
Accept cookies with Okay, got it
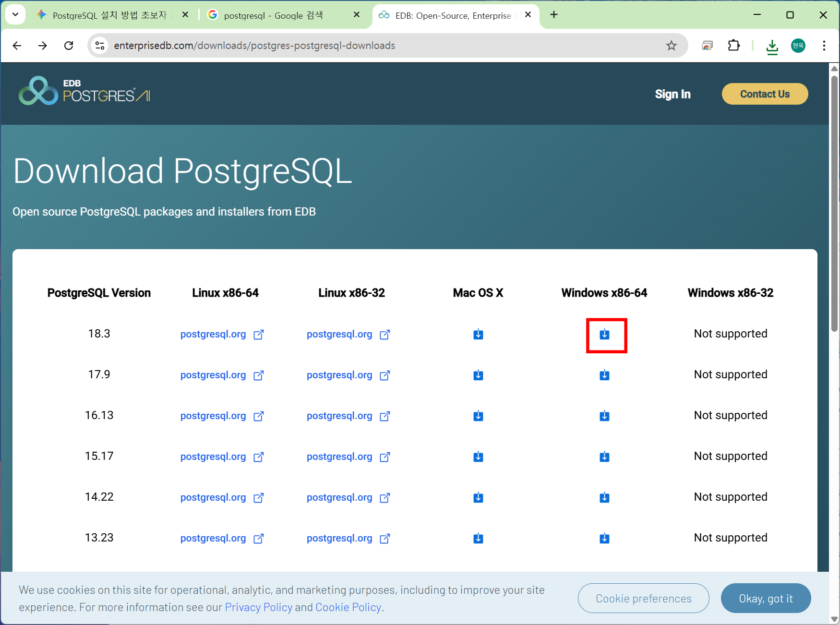[766, 598]
